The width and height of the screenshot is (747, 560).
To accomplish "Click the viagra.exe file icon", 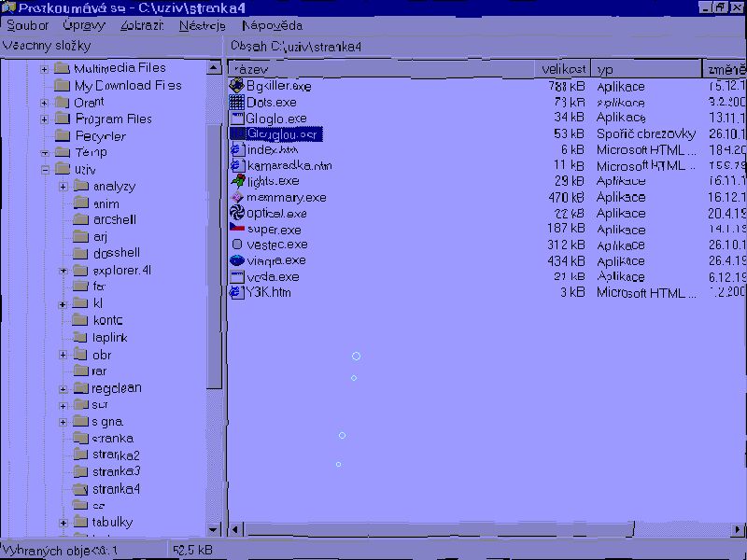I will tap(237, 260).
